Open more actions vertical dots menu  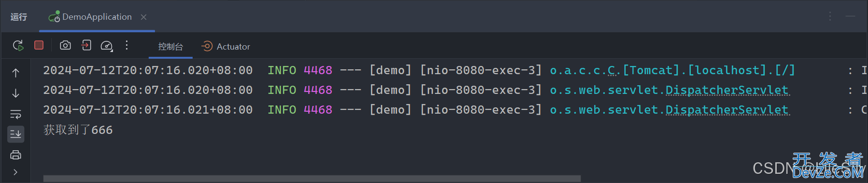point(126,45)
